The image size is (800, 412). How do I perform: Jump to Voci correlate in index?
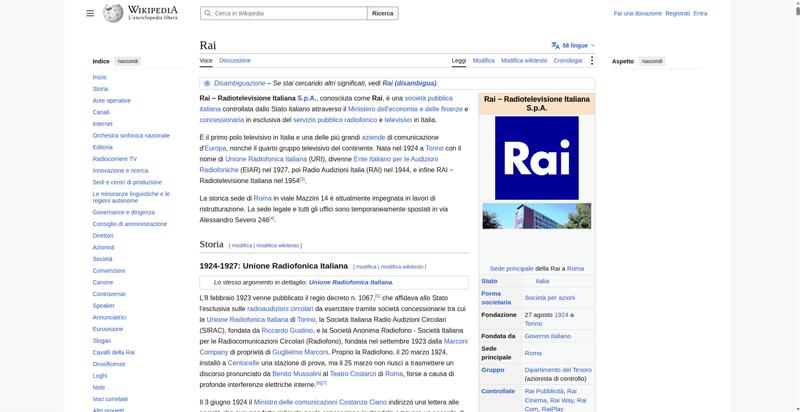click(x=110, y=399)
